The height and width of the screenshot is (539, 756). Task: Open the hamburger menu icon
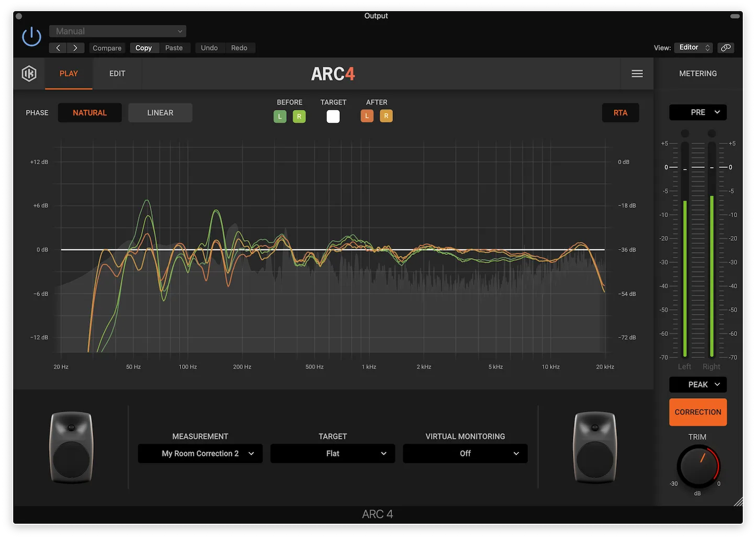(637, 74)
